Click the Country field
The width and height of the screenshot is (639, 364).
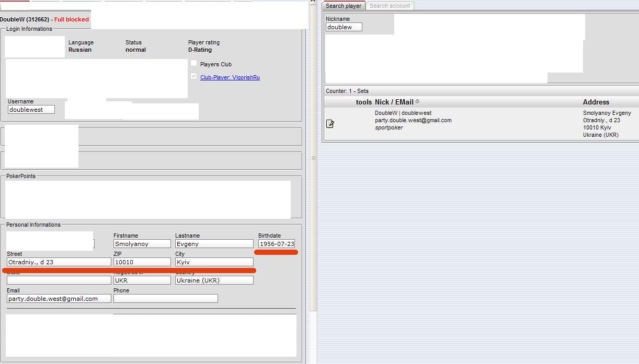pyautogui.click(x=214, y=280)
